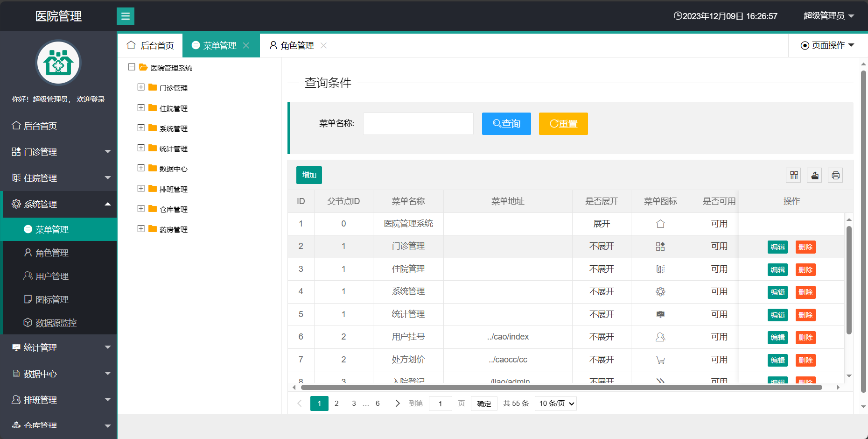Focus the 菜单名称 search input
Screen dimensions: 868x439
(418, 124)
